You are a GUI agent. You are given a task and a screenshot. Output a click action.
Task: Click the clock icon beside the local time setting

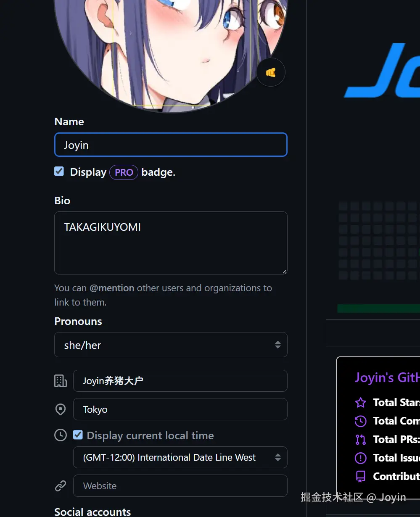60,435
